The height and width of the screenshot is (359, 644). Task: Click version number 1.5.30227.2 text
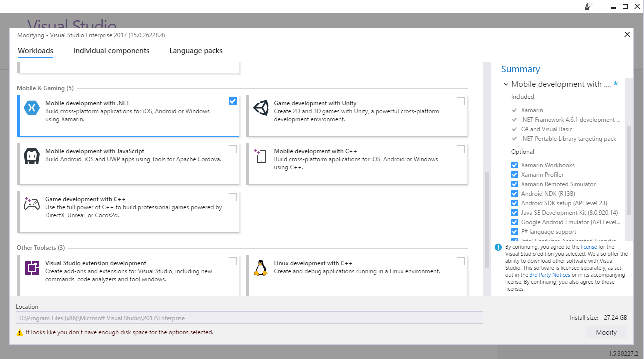pyautogui.click(x=623, y=354)
